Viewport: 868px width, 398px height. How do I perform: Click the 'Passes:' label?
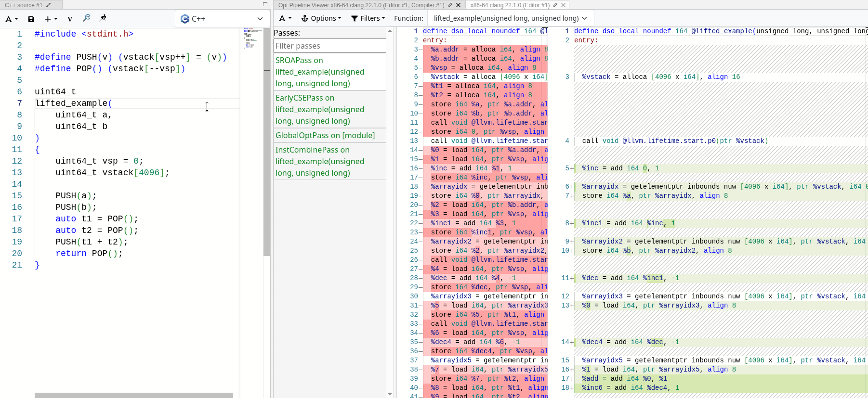click(x=287, y=33)
